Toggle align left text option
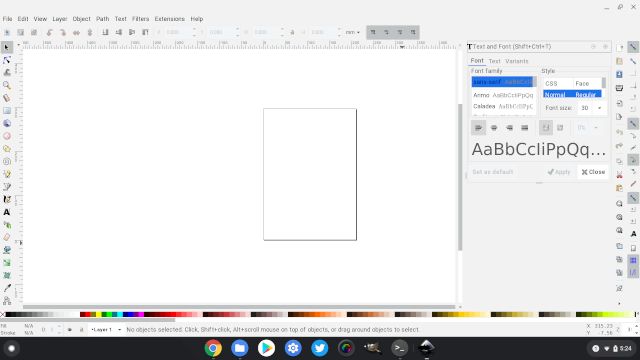The image size is (640, 360). (x=478, y=128)
